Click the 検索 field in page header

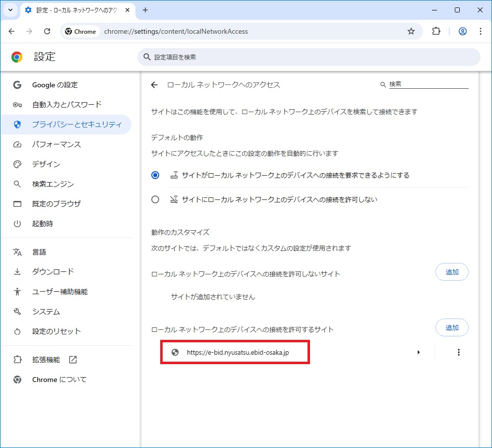428,84
